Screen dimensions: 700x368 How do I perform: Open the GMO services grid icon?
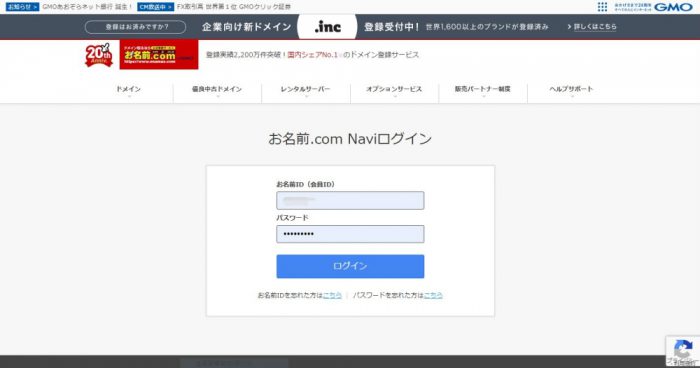602,7
